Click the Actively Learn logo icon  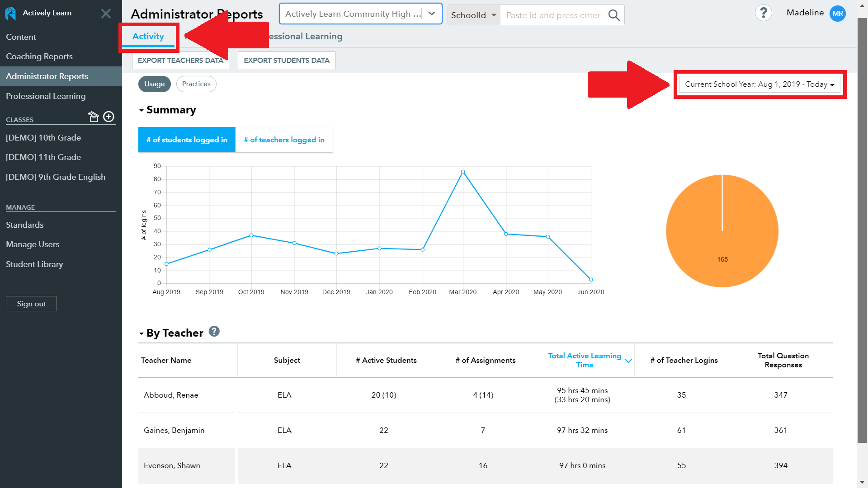[10, 13]
